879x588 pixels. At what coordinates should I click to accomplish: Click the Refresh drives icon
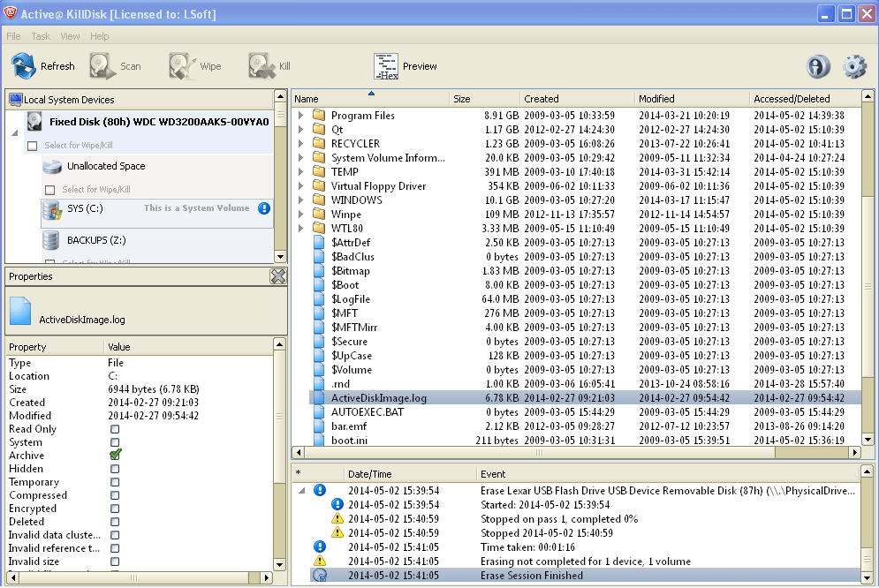(x=21, y=64)
